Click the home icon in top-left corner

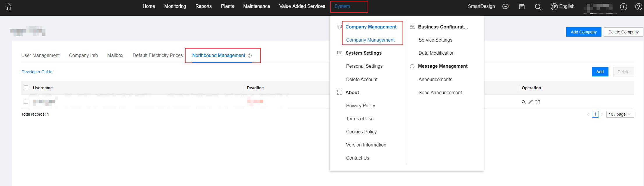click(8, 7)
